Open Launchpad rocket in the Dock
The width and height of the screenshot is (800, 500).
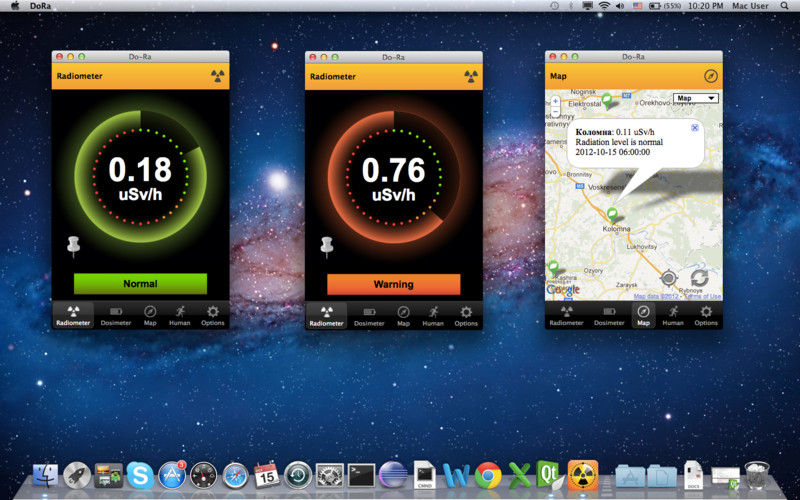77,476
